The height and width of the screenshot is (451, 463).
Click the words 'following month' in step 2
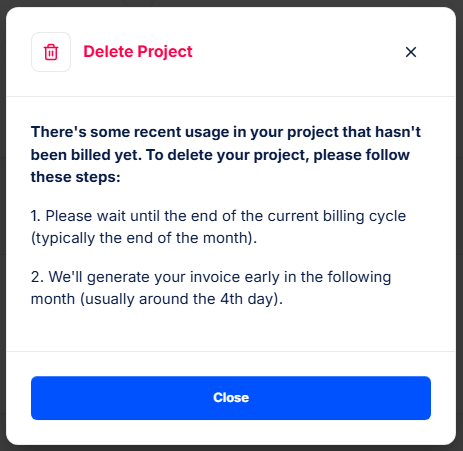point(211,288)
